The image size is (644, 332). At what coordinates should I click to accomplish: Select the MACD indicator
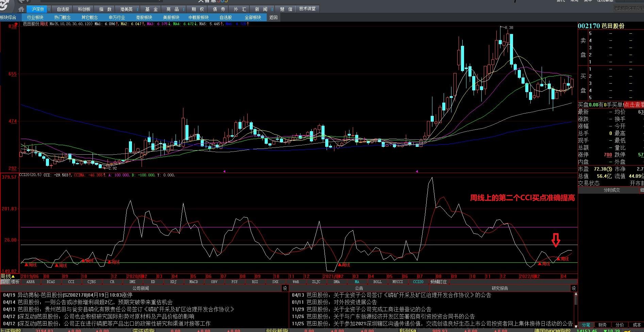tap(194, 282)
